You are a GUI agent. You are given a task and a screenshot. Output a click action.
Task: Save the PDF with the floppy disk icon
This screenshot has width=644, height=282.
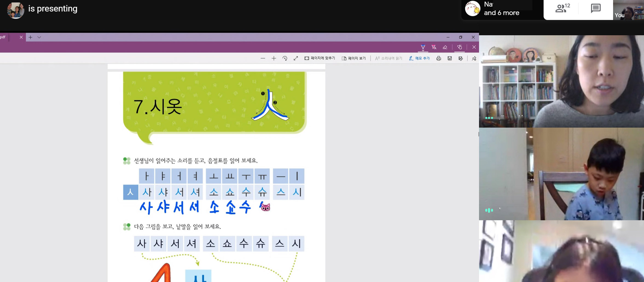pyautogui.click(x=449, y=58)
